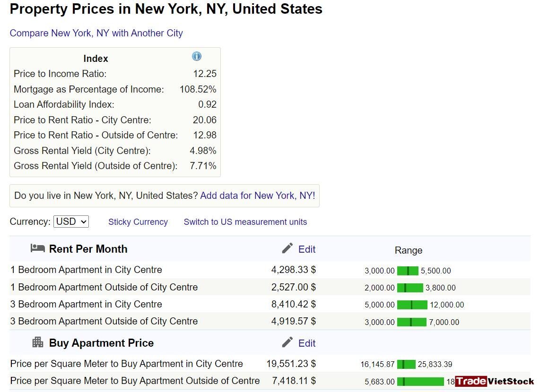Click Price per Square Meter in City Centre label
Viewport: 540px width, 392px height.
coord(126,364)
